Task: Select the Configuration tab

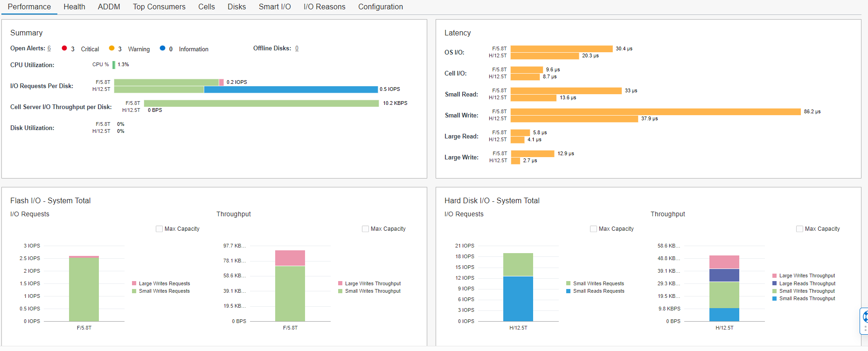Action: (x=380, y=7)
